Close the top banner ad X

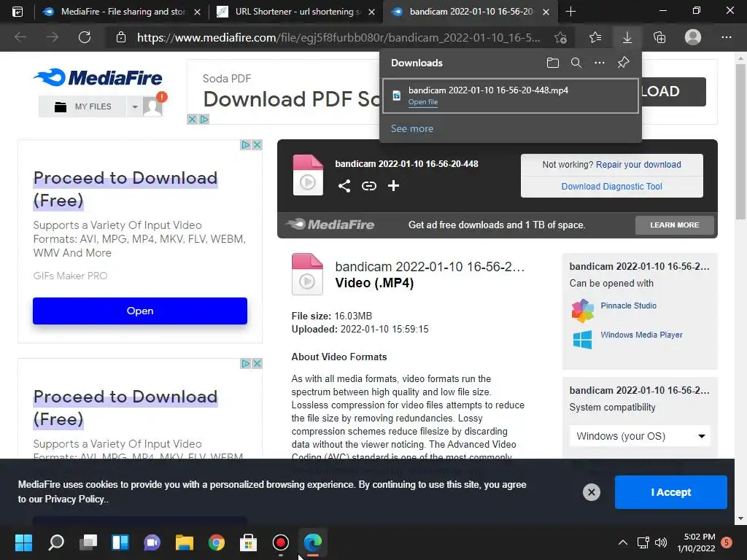click(x=192, y=119)
